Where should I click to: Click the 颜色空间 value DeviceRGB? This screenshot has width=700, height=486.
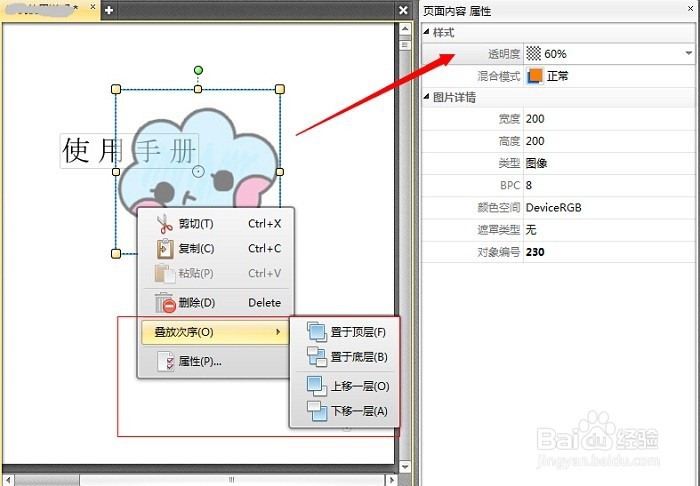click(554, 208)
